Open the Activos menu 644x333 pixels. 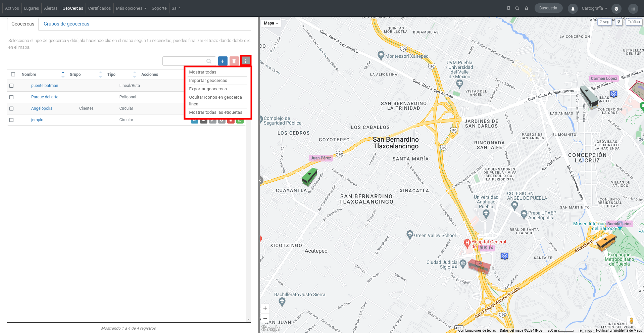click(x=12, y=8)
